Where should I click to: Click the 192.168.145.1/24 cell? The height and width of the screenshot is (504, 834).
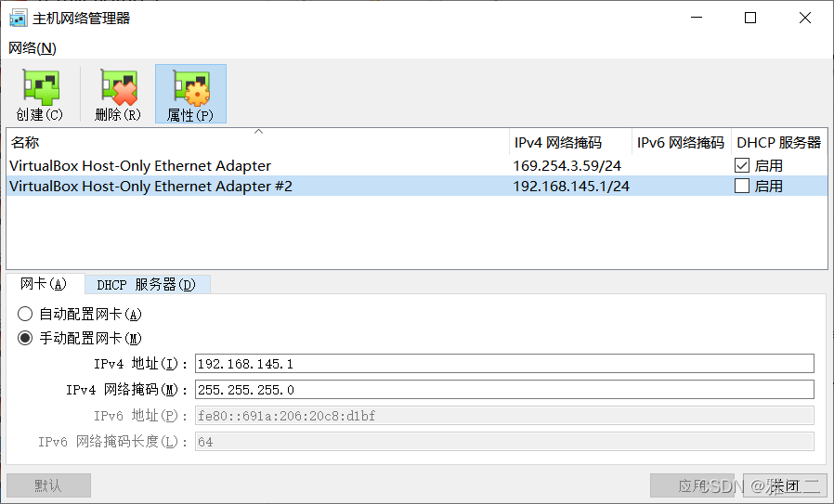[571, 186]
